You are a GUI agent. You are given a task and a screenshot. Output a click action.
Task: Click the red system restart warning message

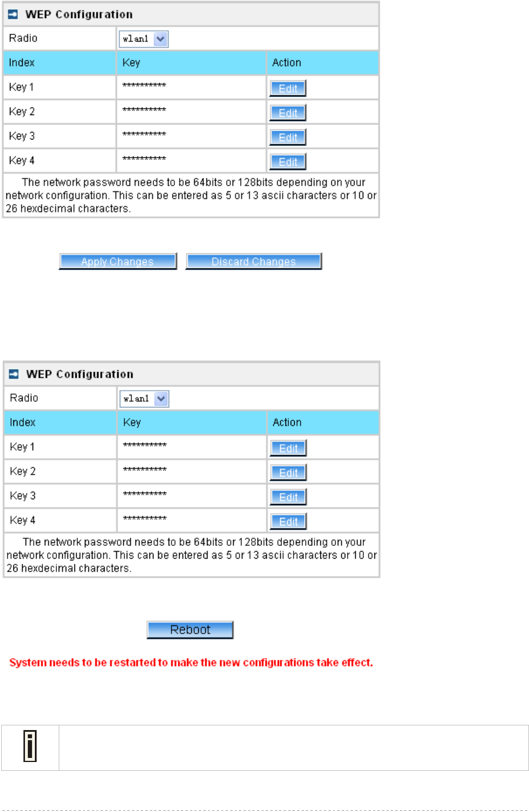[191, 663]
